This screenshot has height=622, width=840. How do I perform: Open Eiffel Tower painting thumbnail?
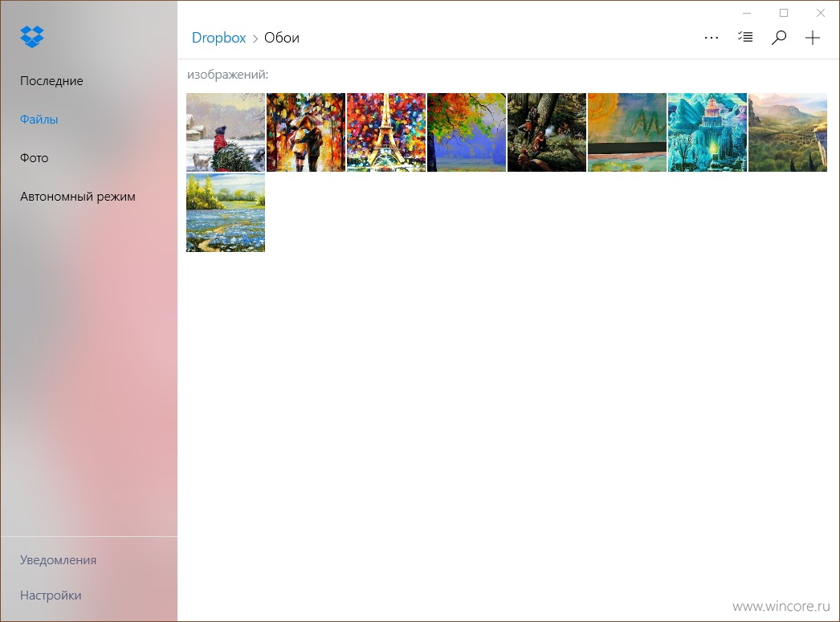pyautogui.click(x=386, y=132)
